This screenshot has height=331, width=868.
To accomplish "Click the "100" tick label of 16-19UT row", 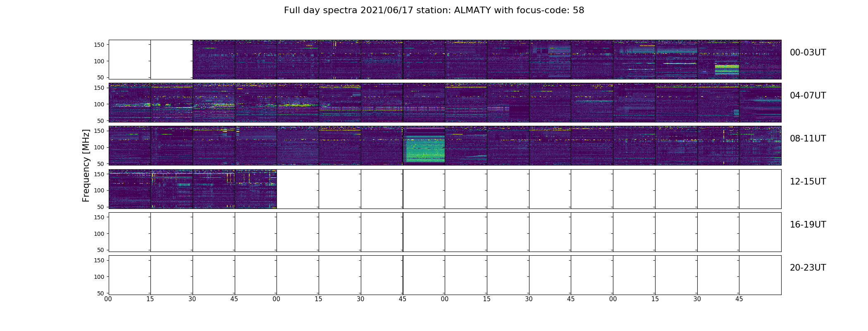I will pos(99,234).
